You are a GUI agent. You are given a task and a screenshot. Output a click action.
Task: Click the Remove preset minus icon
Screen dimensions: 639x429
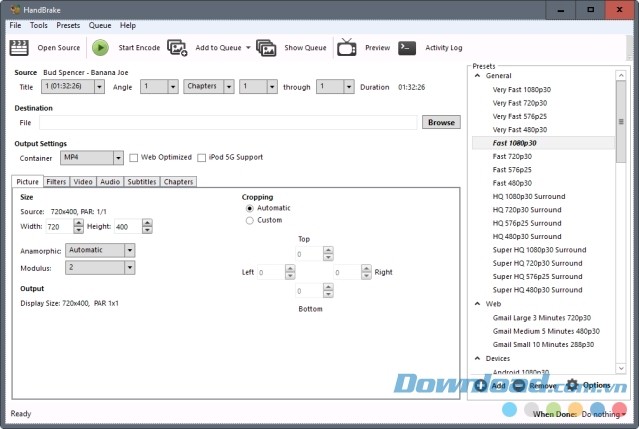(x=519, y=385)
